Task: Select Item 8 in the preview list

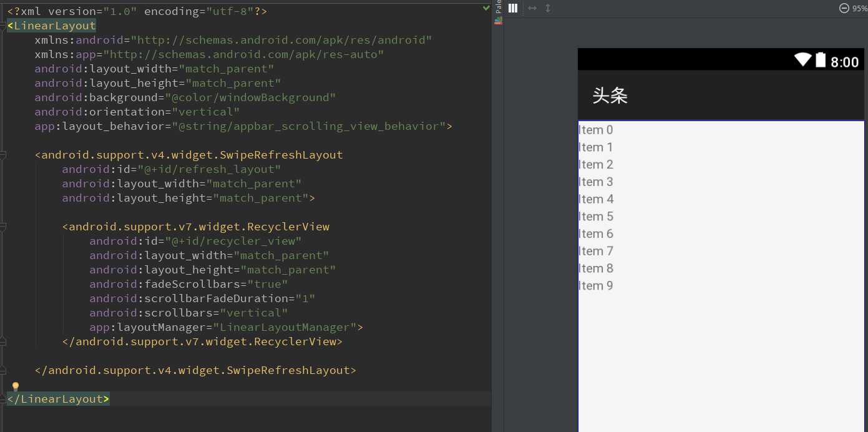Action: [596, 268]
